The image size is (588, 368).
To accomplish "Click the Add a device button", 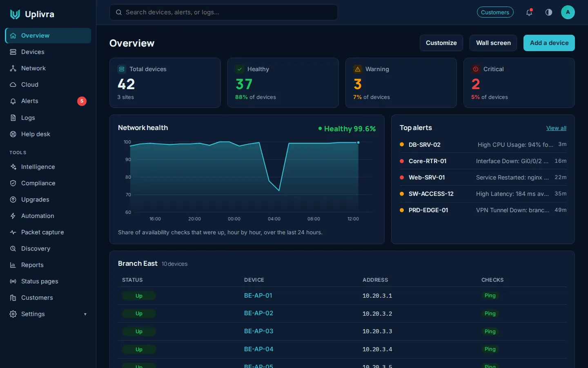I will [x=549, y=43].
